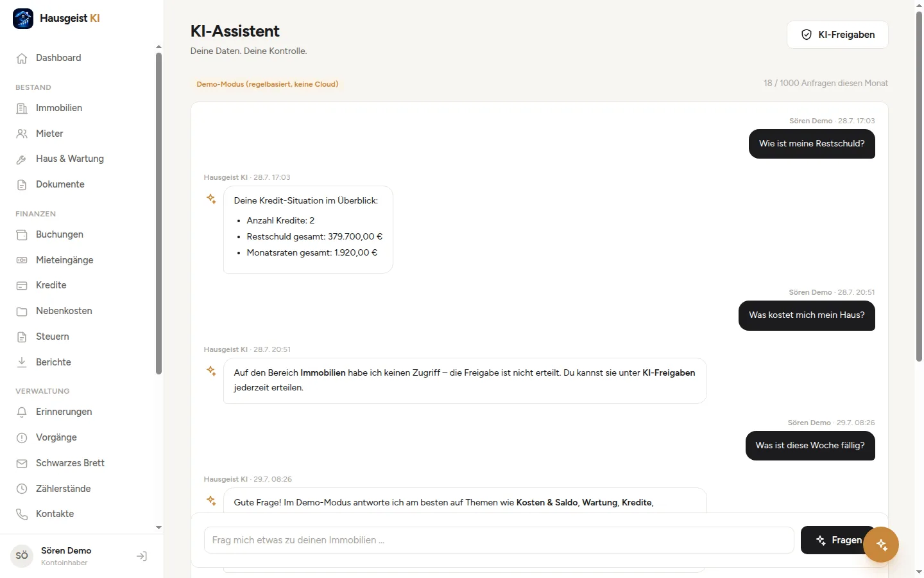
Task: Click the Erinnerungen bell icon
Action: 22,412
